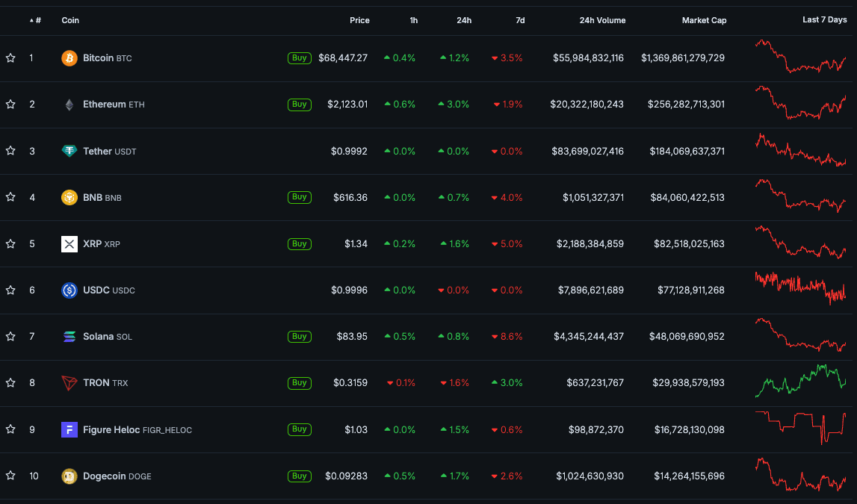Sort the table by rank # column
Image resolution: width=857 pixels, height=504 pixels.
(37, 20)
